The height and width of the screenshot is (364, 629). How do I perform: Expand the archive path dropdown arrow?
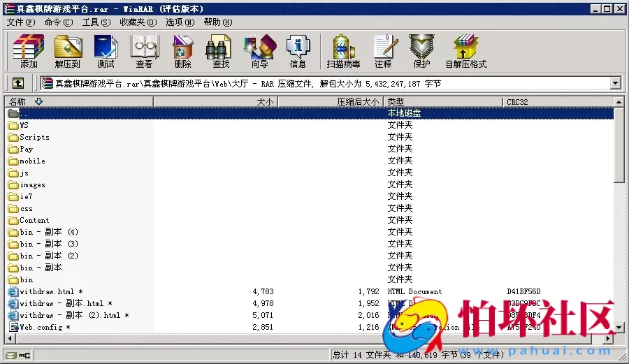(615, 83)
